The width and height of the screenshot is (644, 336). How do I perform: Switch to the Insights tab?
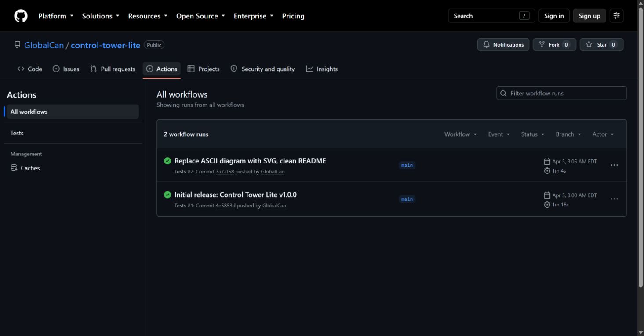(322, 69)
